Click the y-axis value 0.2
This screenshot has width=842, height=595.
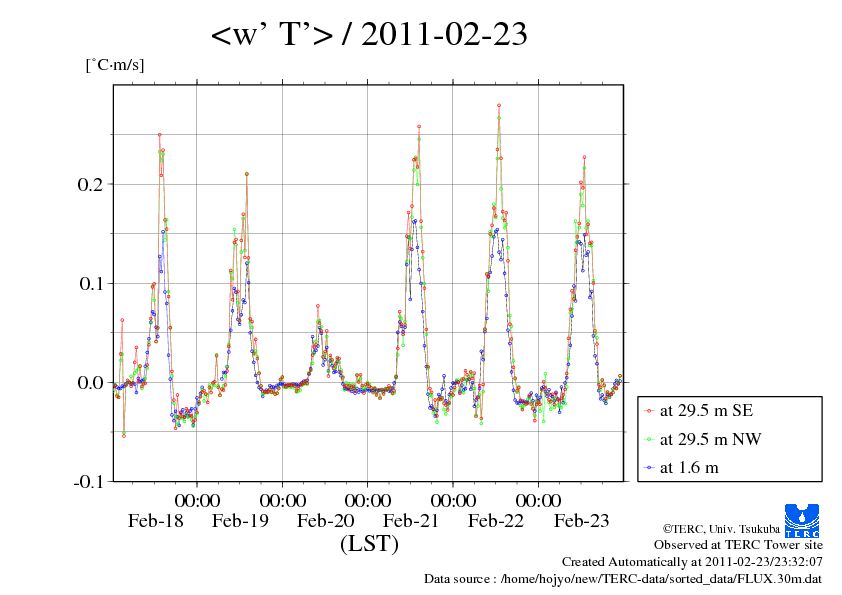click(90, 184)
